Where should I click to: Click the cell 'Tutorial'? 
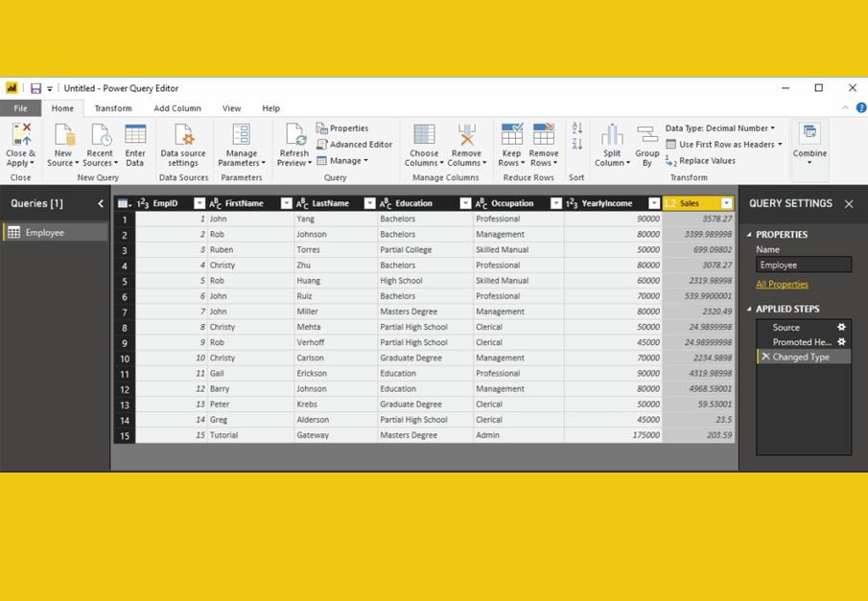pyautogui.click(x=250, y=435)
